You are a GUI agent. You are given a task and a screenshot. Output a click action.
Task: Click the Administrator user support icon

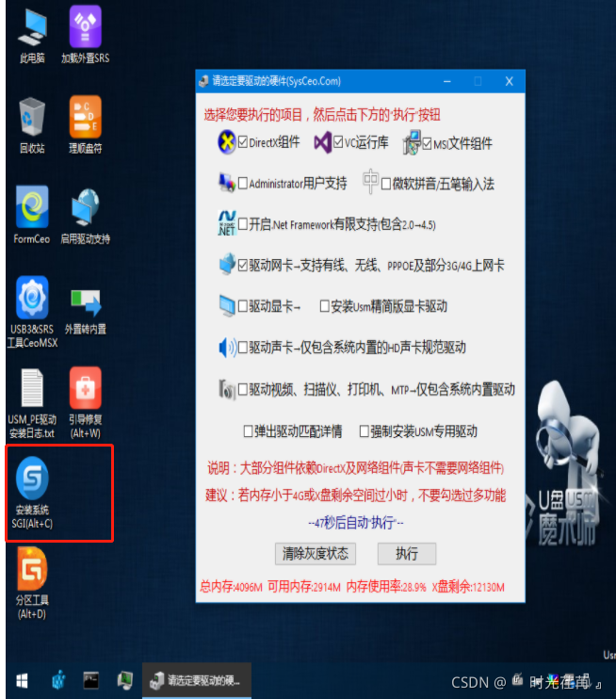(x=227, y=183)
